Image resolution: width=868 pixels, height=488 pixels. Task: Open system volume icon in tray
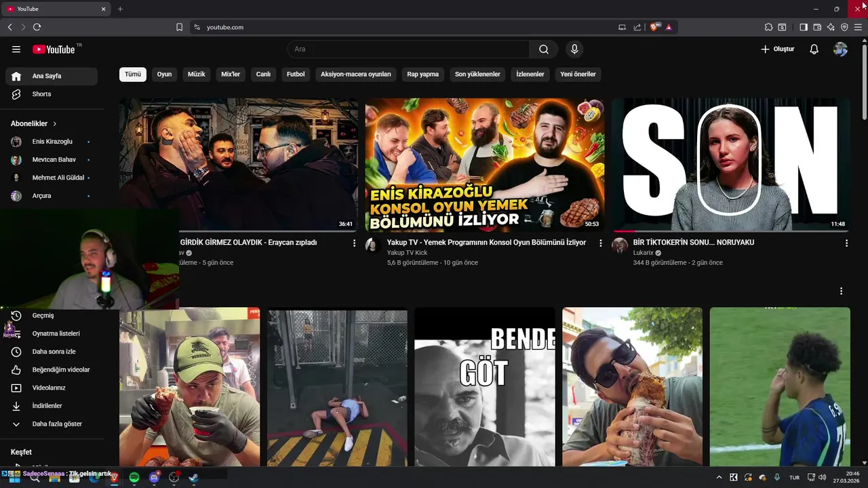click(822, 477)
